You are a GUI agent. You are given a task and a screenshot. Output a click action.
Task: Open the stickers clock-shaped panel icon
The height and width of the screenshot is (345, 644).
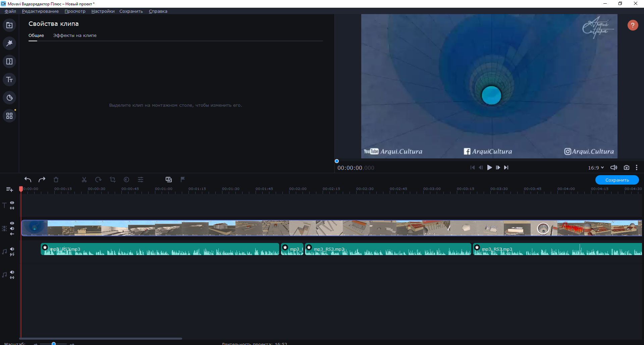[x=9, y=98]
